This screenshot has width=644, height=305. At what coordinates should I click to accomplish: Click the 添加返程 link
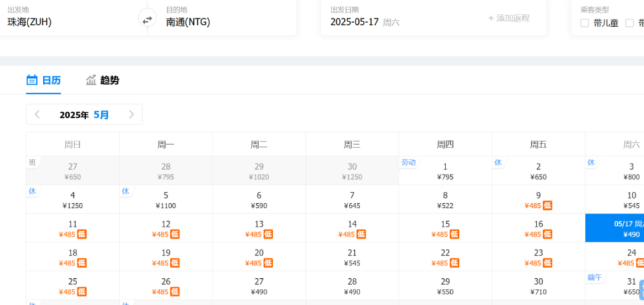(509, 18)
